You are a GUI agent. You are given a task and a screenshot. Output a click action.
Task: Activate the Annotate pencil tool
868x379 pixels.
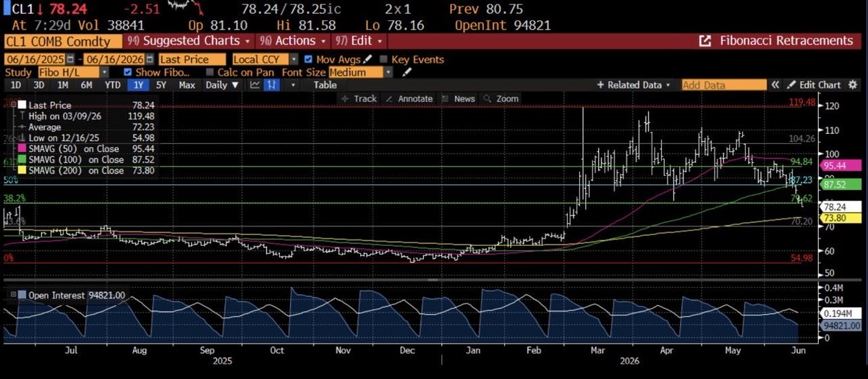[409, 98]
